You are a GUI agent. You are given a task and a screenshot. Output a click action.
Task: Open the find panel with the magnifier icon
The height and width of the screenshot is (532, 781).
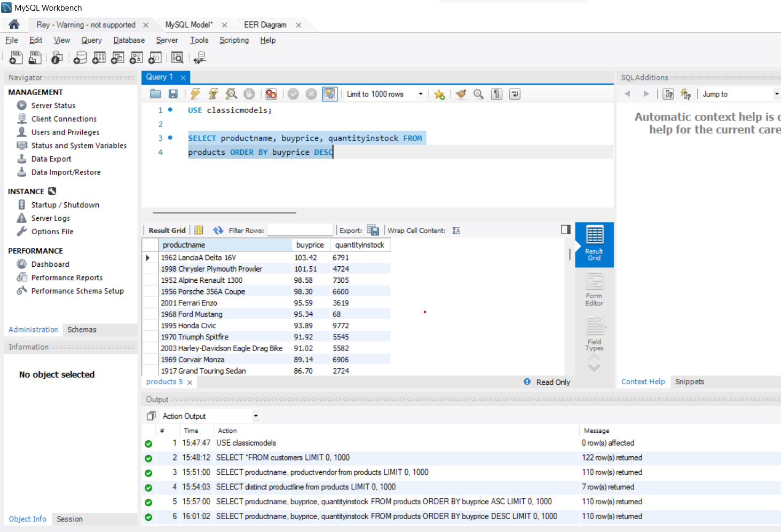pos(478,94)
